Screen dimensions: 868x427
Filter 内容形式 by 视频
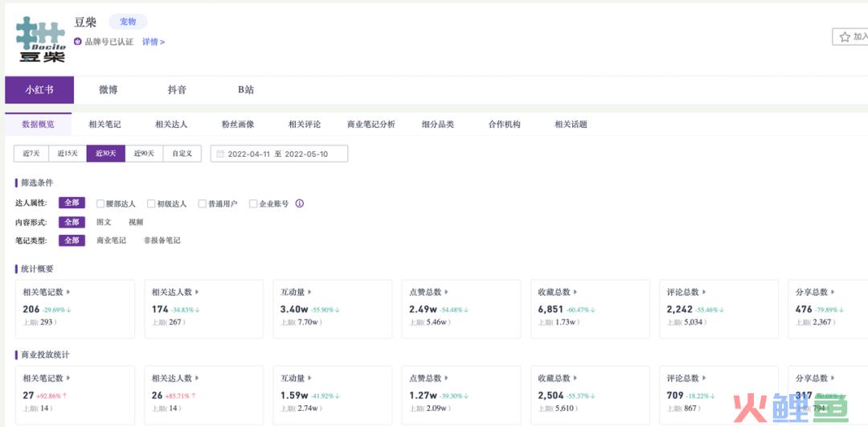click(x=136, y=222)
